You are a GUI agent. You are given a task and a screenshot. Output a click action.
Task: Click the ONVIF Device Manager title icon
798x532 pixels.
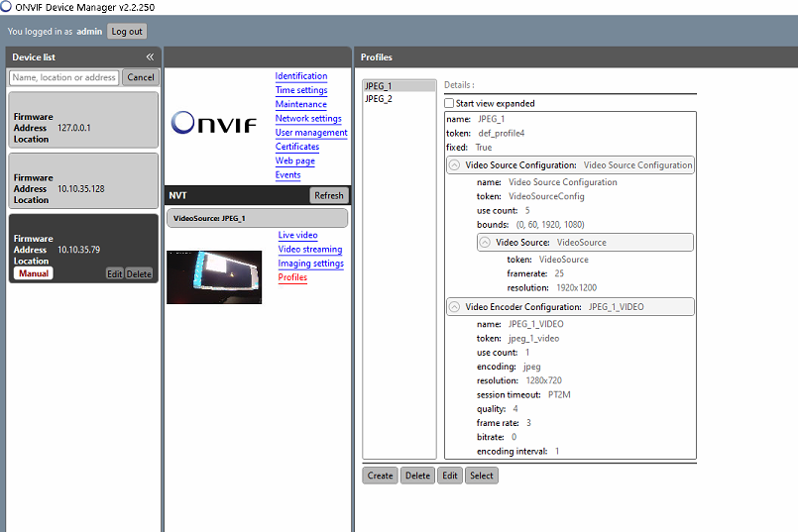(x=6, y=7)
